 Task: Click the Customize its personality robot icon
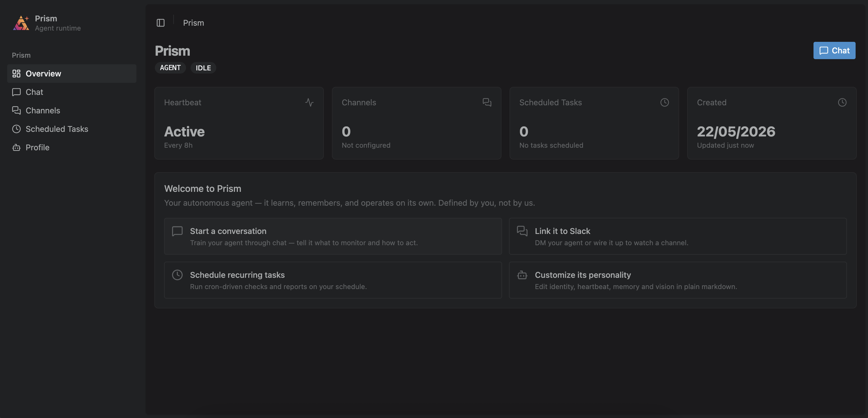click(x=522, y=275)
